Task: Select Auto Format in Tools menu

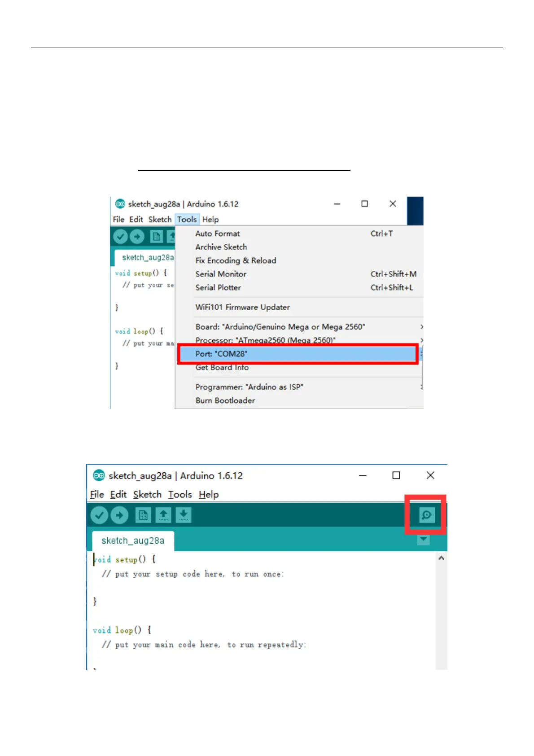Action: click(298, 233)
